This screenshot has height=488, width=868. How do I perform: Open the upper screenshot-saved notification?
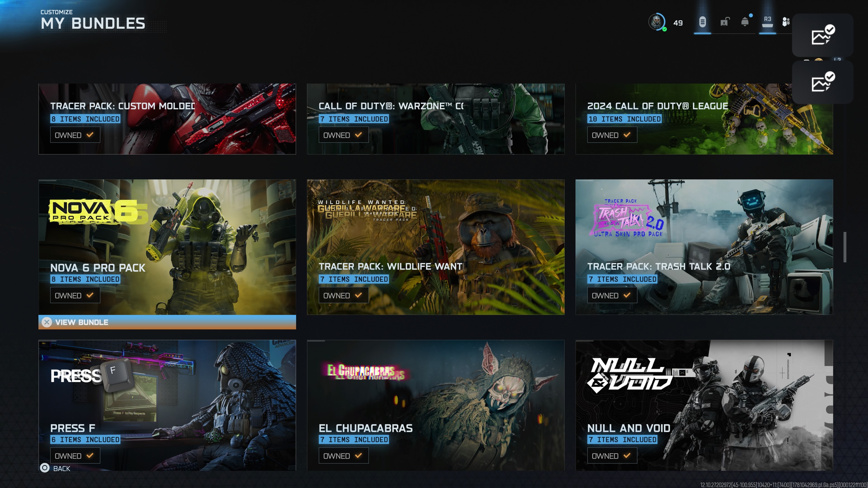pos(823,35)
